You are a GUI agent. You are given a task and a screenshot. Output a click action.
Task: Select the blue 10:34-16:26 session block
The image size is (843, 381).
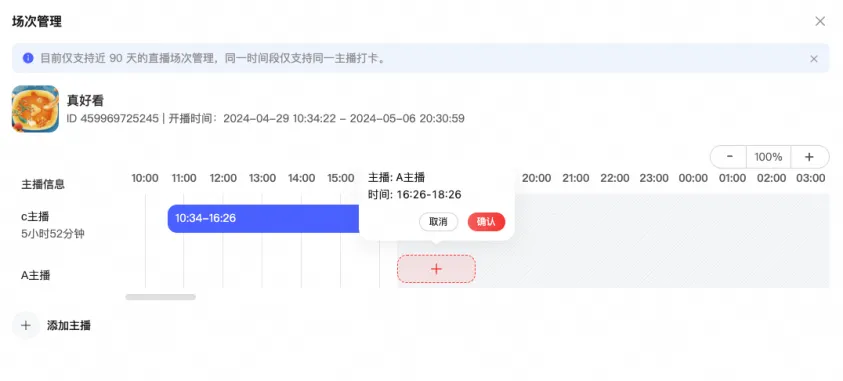point(263,219)
